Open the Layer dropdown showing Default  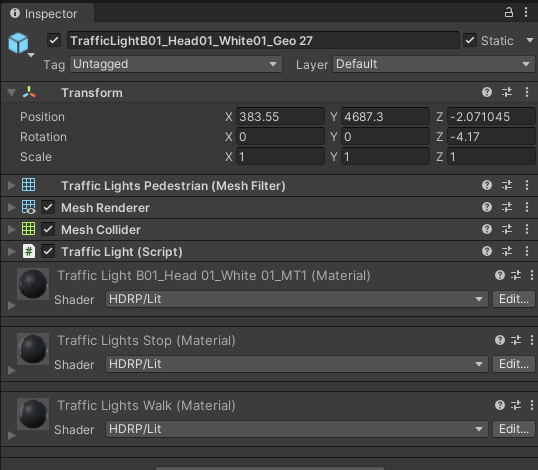[x=433, y=64]
